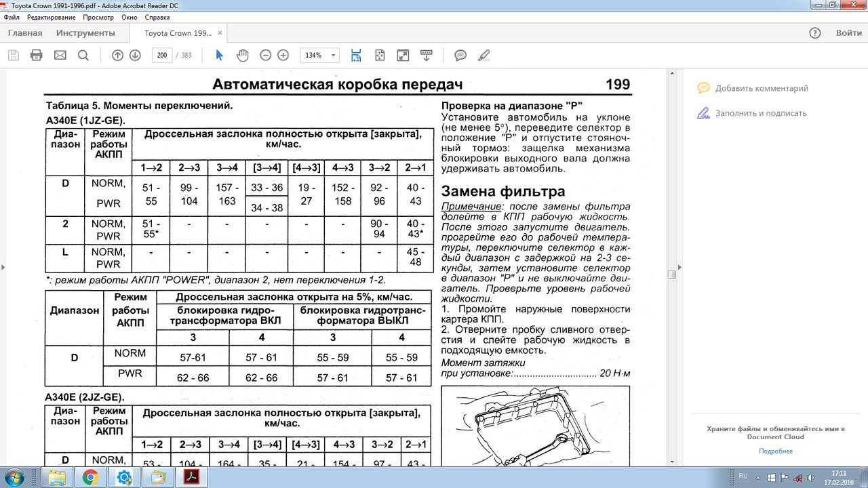Click the table cell value 62 - 66 under column 3

click(193, 378)
